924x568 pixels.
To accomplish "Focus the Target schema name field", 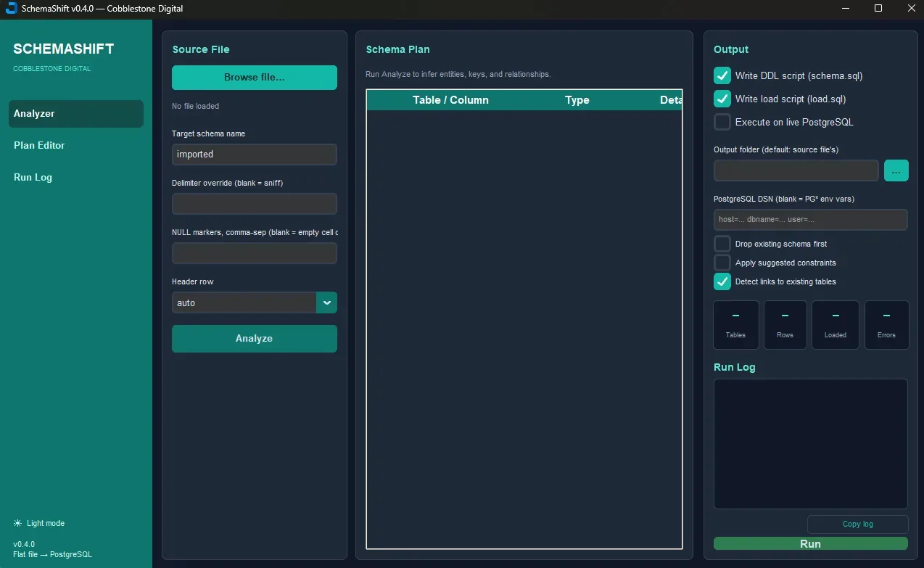I will [255, 155].
